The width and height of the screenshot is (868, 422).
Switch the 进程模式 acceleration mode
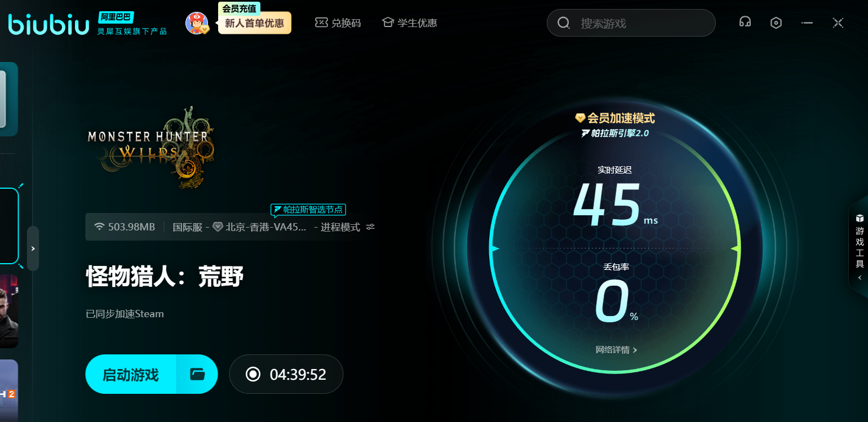pyautogui.click(x=340, y=227)
